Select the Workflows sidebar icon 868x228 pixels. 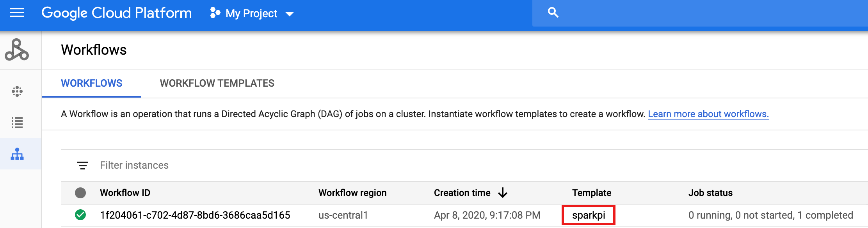click(17, 154)
